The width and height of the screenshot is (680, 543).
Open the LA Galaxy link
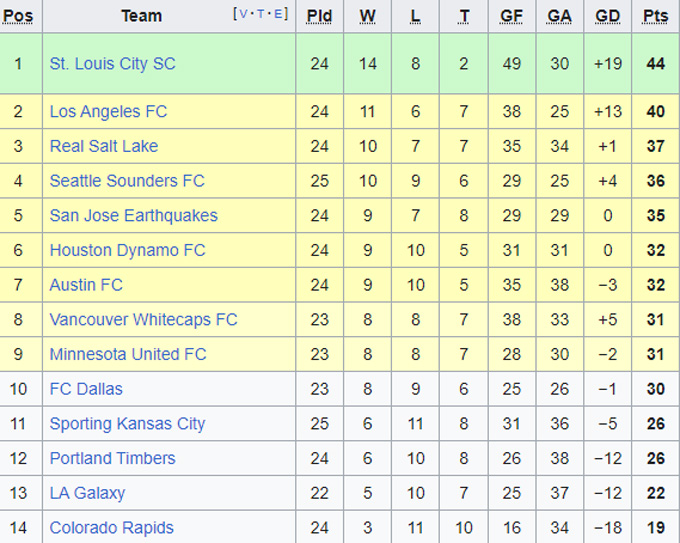pos(87,493)
